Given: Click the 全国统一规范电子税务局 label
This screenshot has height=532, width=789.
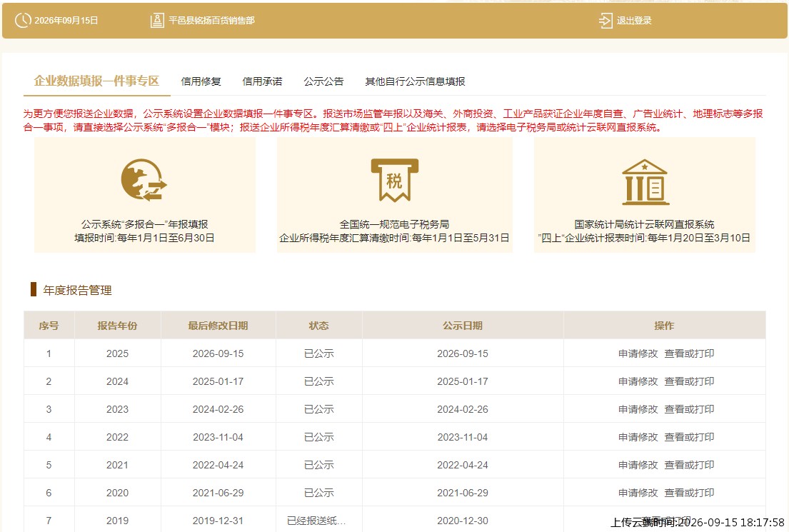Looking at the screenshot, I should tap(394, 224).
